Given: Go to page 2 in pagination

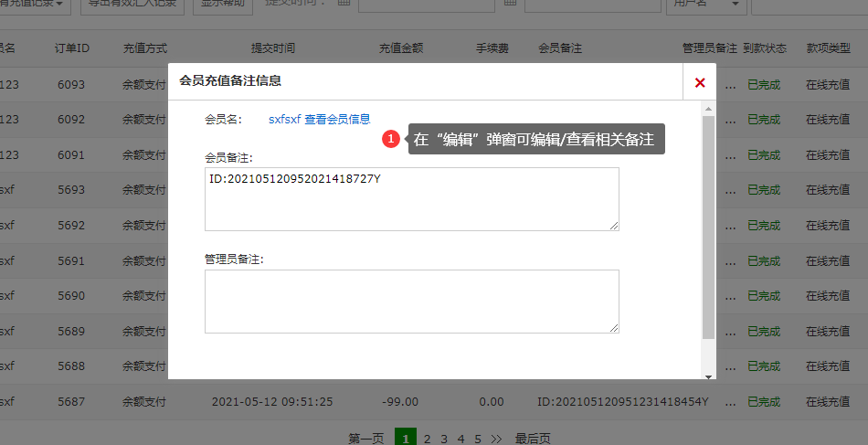Looking at the screenshot, I should pyautogui.click(x=427, y=439).
